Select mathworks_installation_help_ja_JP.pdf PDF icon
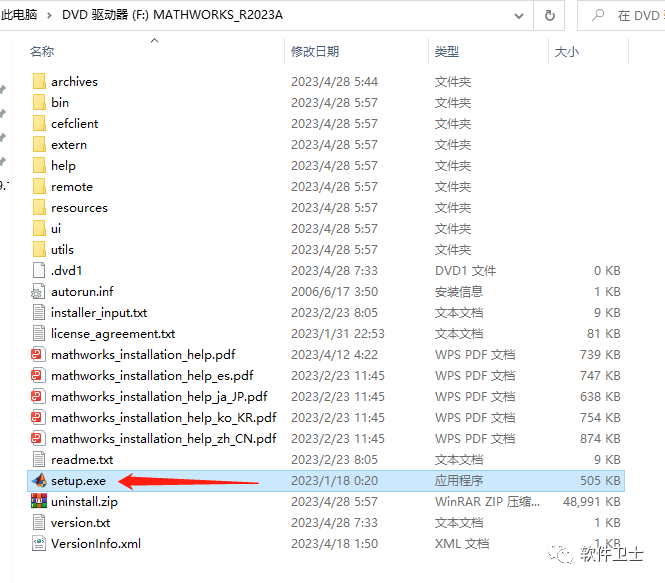This screenshot has width=665, height=583. [x=37, y=396]
